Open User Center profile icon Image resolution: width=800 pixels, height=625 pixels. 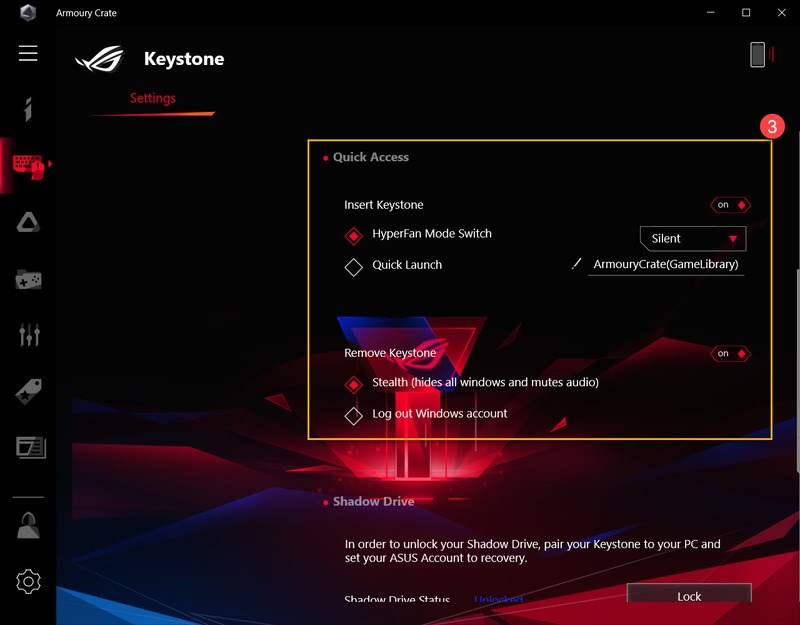click(28, 525)
